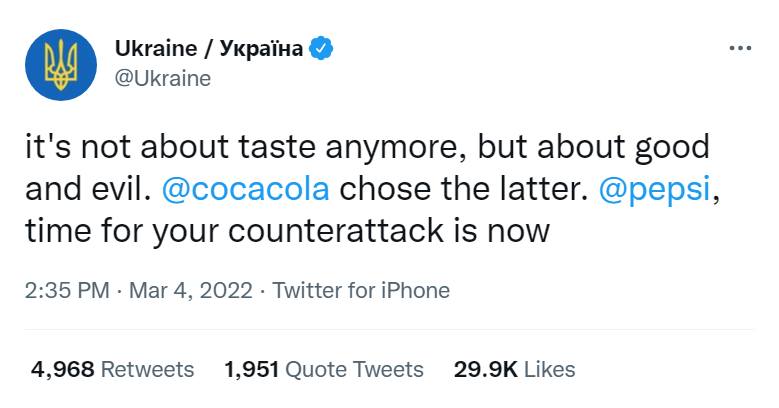This screenshot has height=408, width=779.
Task: Open the @Ukraine handle link
Action: (x=163, y=79)
